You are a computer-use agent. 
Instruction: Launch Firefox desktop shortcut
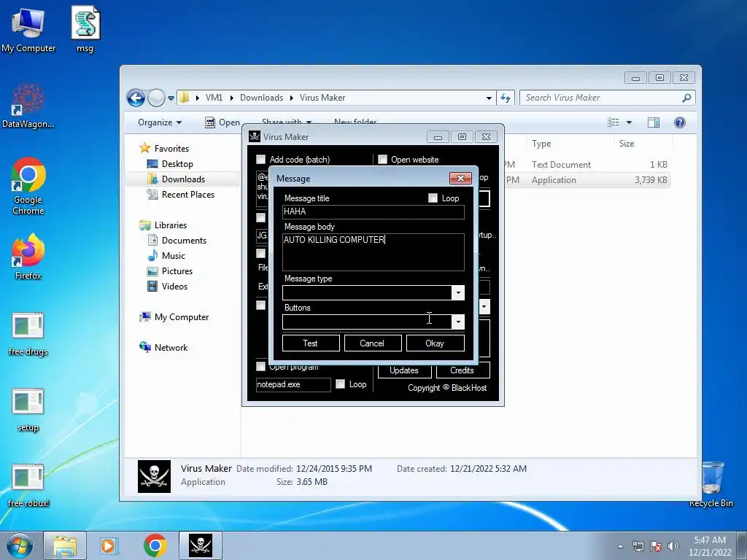pyautogui.click(x=28, y=256)
